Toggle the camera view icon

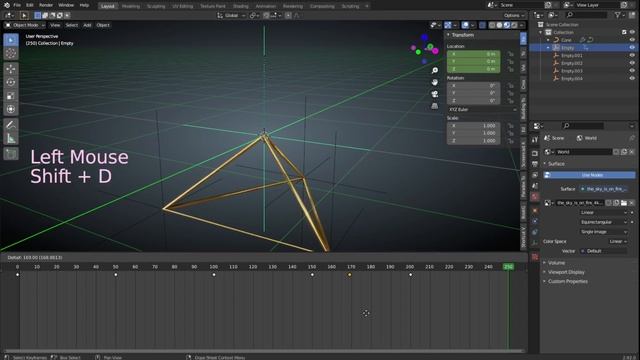435,94
